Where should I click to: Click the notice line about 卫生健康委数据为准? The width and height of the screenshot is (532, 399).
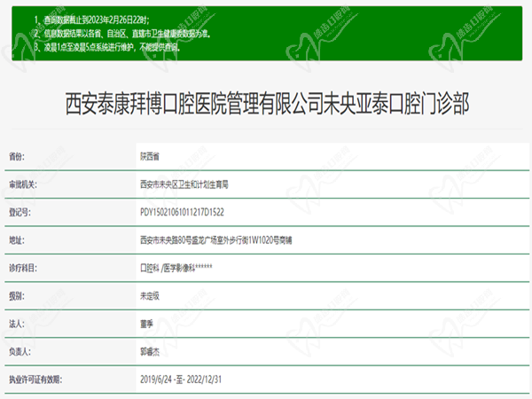click(x=122, y=34)
